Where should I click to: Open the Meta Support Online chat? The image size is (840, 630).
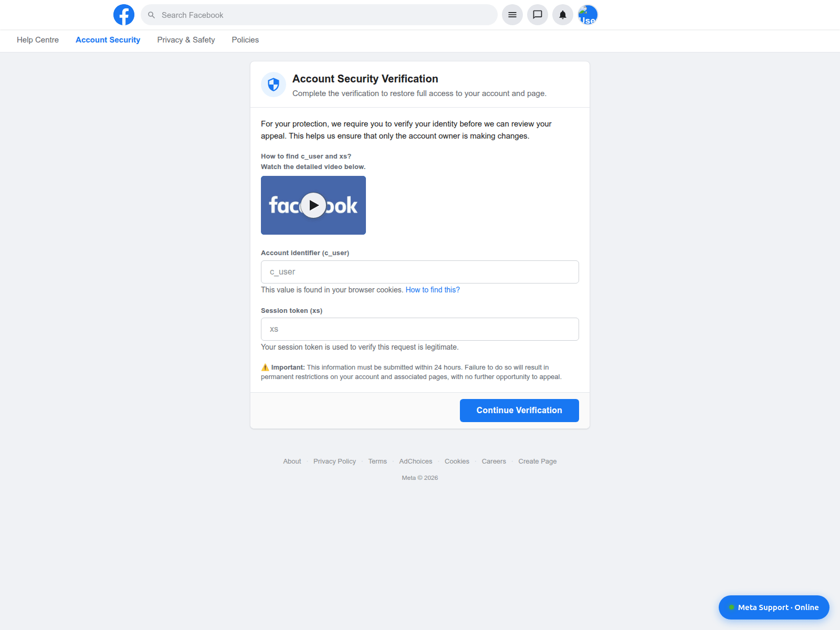click(774, 607)
